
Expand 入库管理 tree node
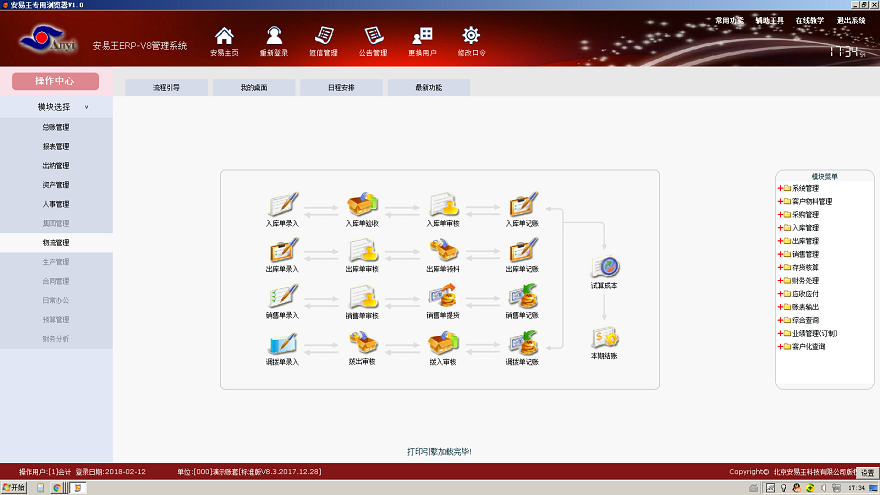[x=780, y=227]
